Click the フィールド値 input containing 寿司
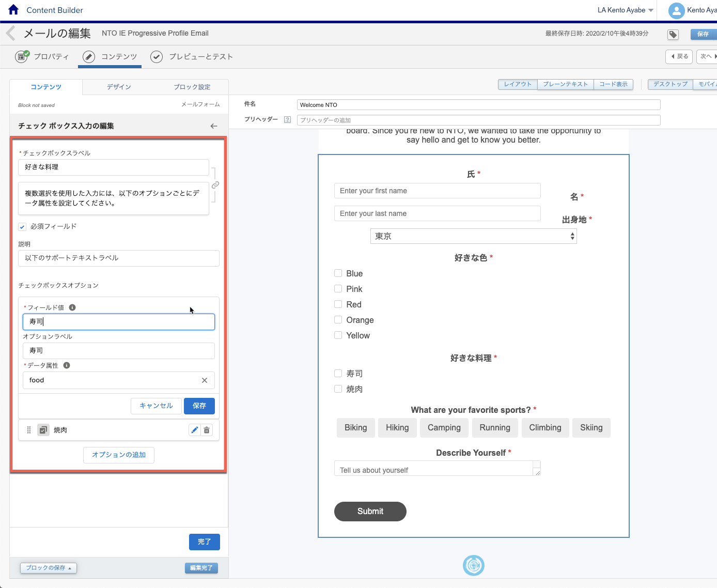This screenshot has height=588, width=717. (x=119, y=322)
